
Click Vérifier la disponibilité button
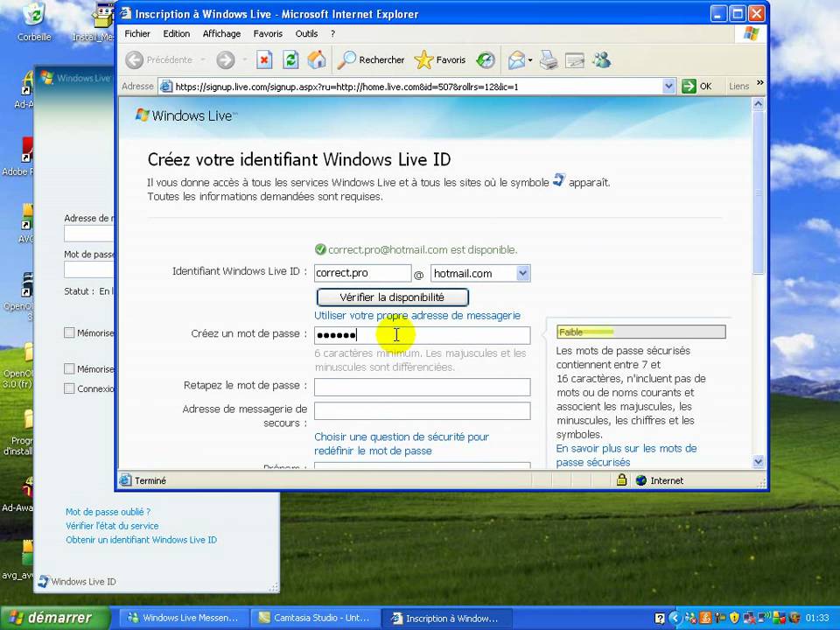[392, 297]
